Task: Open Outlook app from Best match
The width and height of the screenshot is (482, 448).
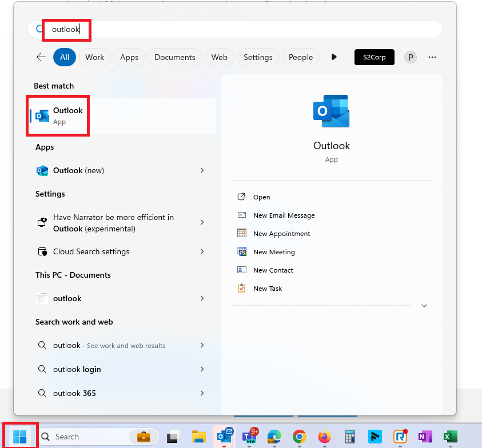Action: [x=122, y=116]
